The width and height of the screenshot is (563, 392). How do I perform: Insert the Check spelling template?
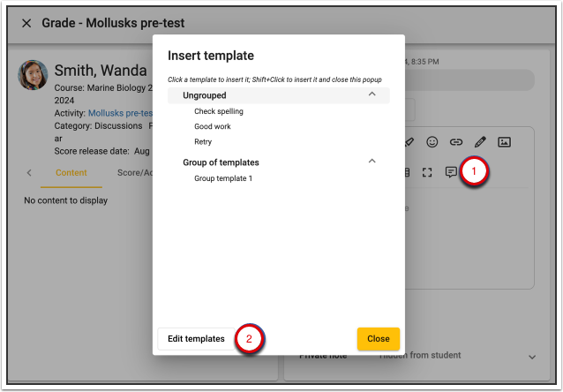218,111
